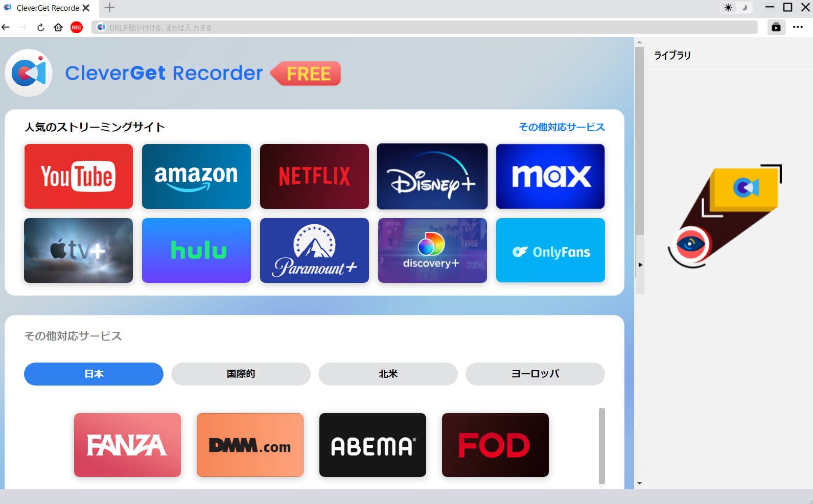Select the ヨーロッパ region tab

tap(535, 374)
